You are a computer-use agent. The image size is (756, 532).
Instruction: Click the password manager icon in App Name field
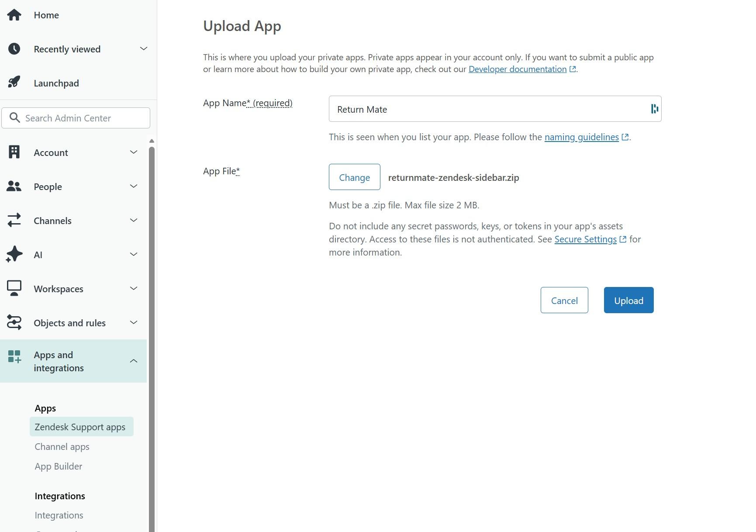click(x=654, y=109)
